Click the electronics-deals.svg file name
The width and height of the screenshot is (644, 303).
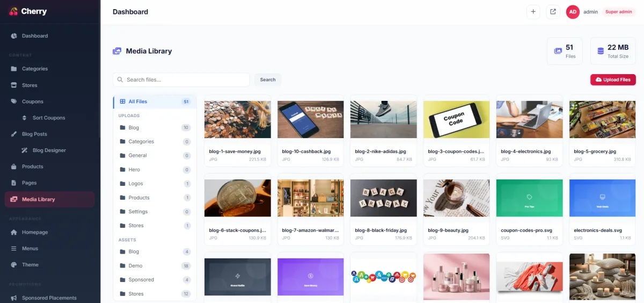598,230
